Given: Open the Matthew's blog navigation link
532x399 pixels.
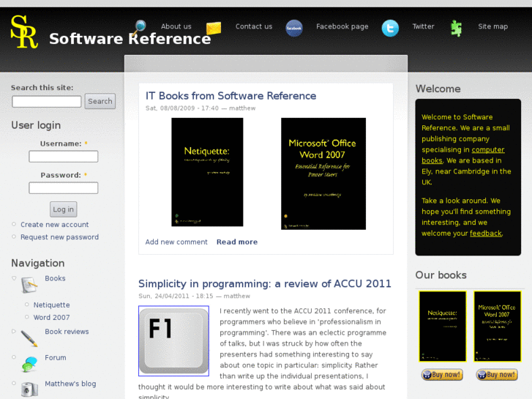Looking at the screenshot, I should click(x=70, y=384).
